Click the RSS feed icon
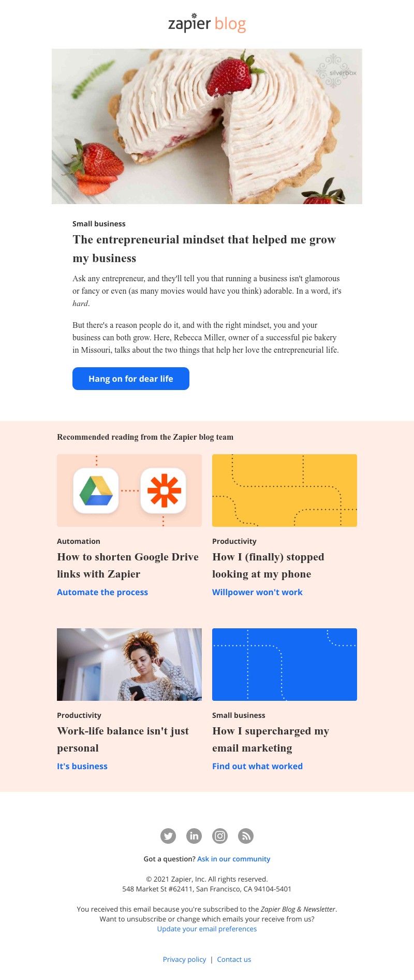The width and height of the screenshot is (414, 980). tap(246, 835)
